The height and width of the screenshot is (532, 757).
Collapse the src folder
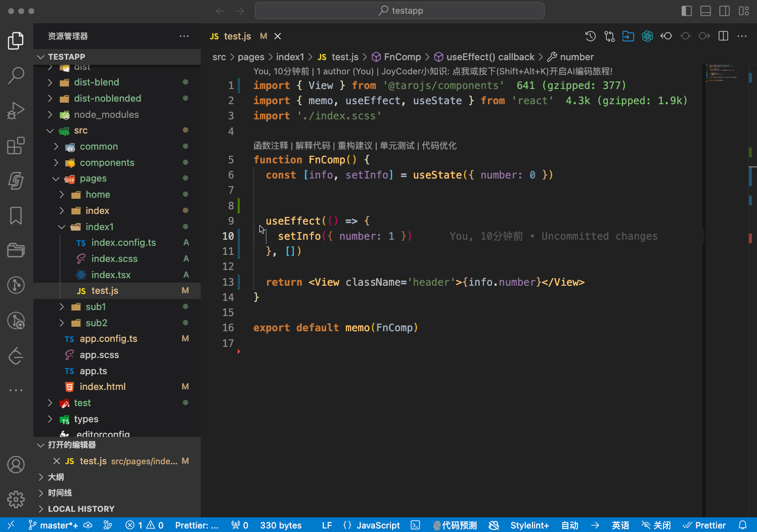coord(117,130)
